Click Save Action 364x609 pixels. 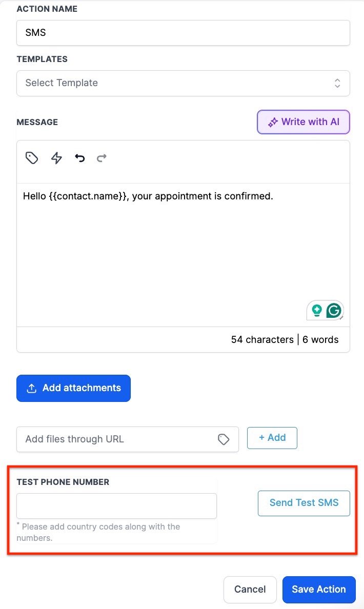(319, 590)
